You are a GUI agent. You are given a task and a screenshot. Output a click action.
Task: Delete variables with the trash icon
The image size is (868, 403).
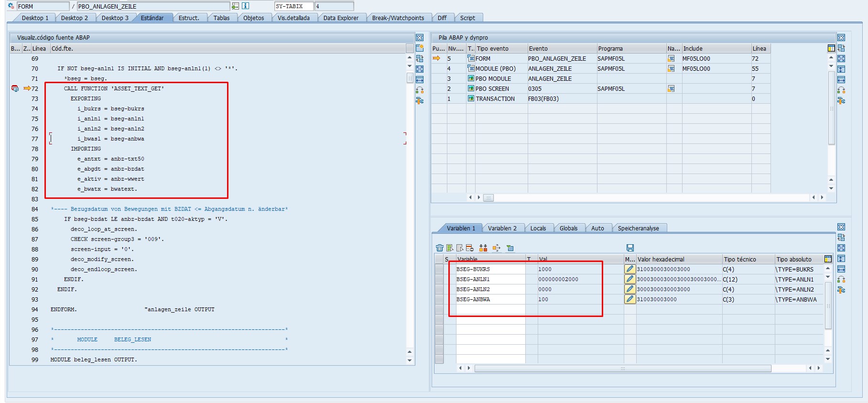click(x=440, y=248)
